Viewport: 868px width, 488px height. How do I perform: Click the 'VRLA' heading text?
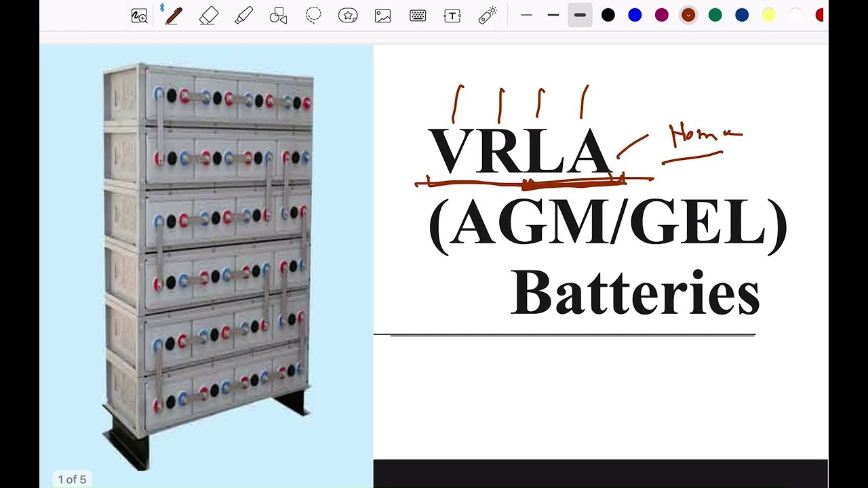pyautogui.click(x=521, y=151)
